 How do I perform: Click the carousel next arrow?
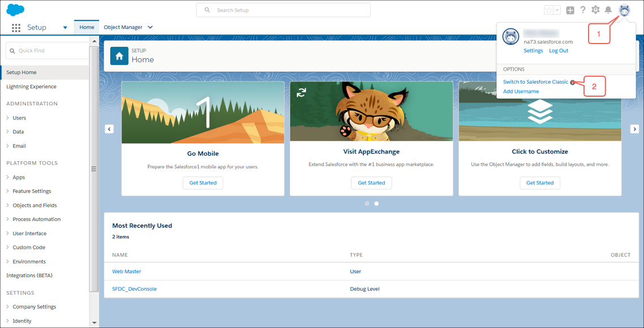pos(634,129)
